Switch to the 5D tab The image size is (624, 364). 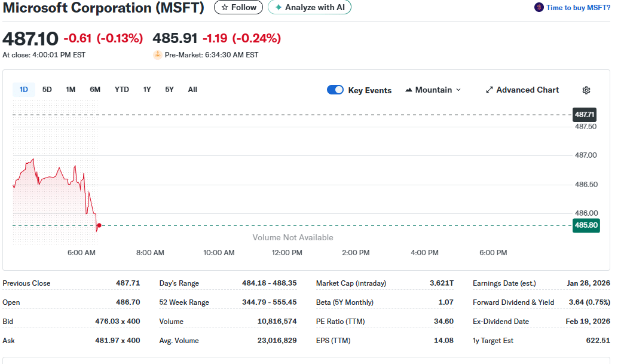click(47, 89)
